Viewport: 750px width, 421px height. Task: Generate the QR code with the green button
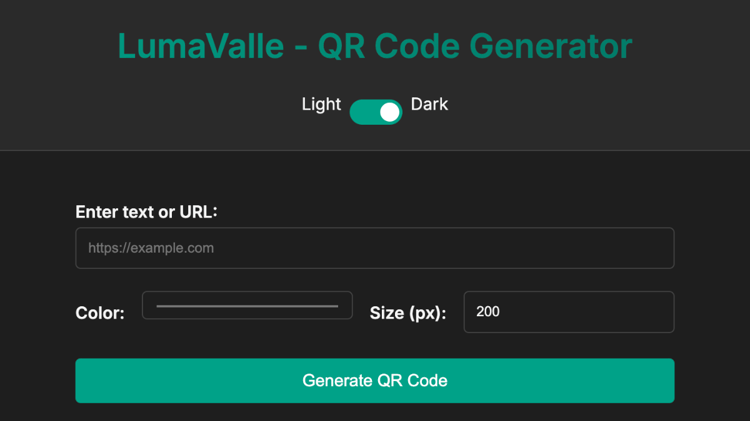click(x=375, y=381)
